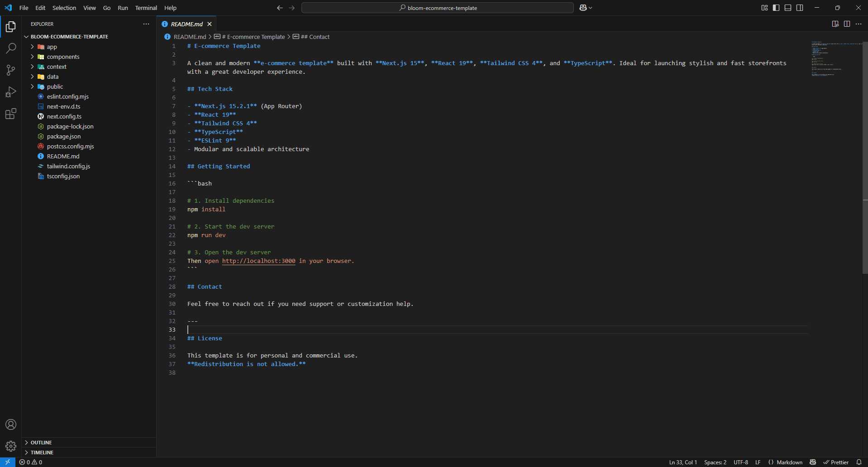Open preview to the side
The width and height of the screenshot is (868, 467).
click(835, 24)
